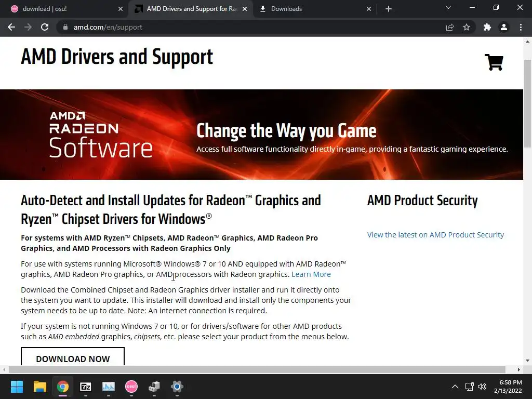Click the DOWNLOAD NOW button
Image resolution: width=532 pixels, height=399 pixels.
[73, 357]
